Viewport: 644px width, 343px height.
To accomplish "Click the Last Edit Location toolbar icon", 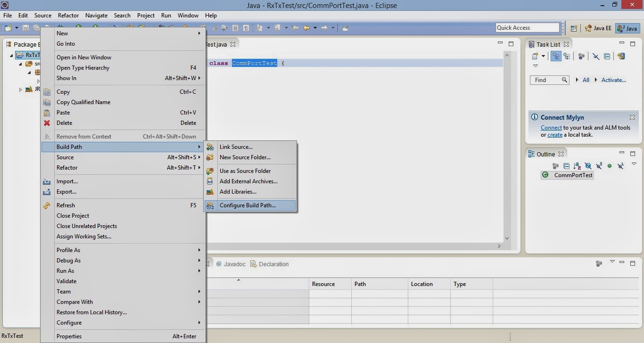I will tap(296, 28).
